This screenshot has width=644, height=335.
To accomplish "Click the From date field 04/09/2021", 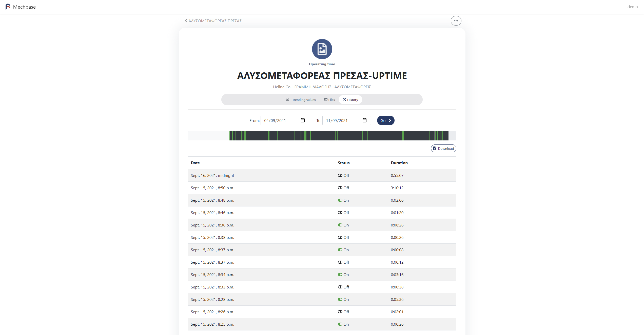I will coord(285,120).
